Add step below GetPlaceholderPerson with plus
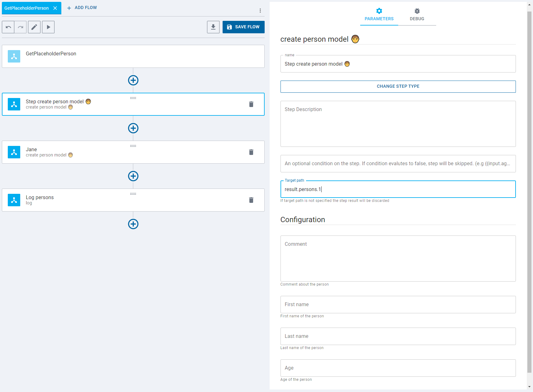 (x=133, y=80)
